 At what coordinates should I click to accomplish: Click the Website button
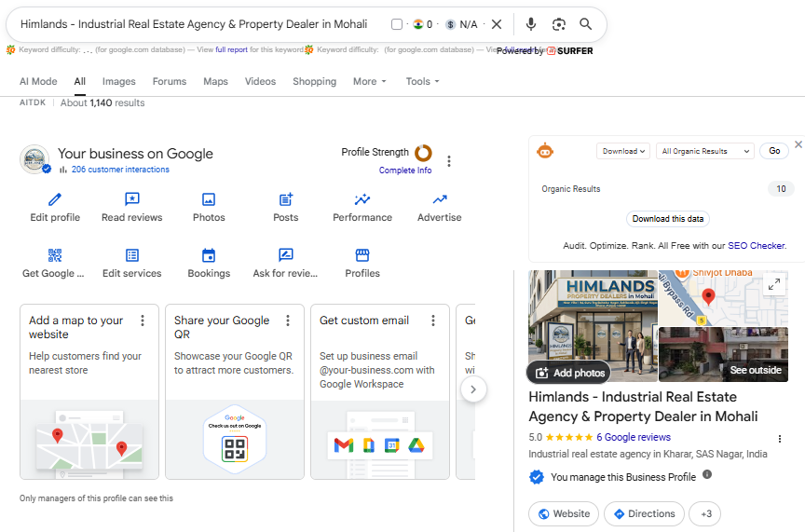[564, 513]
